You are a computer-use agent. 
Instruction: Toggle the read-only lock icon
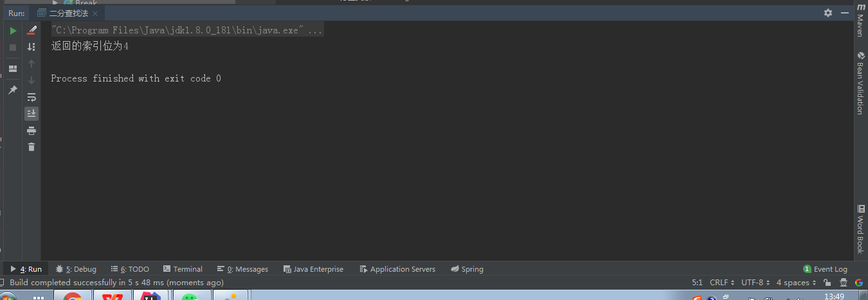[827, 283]
